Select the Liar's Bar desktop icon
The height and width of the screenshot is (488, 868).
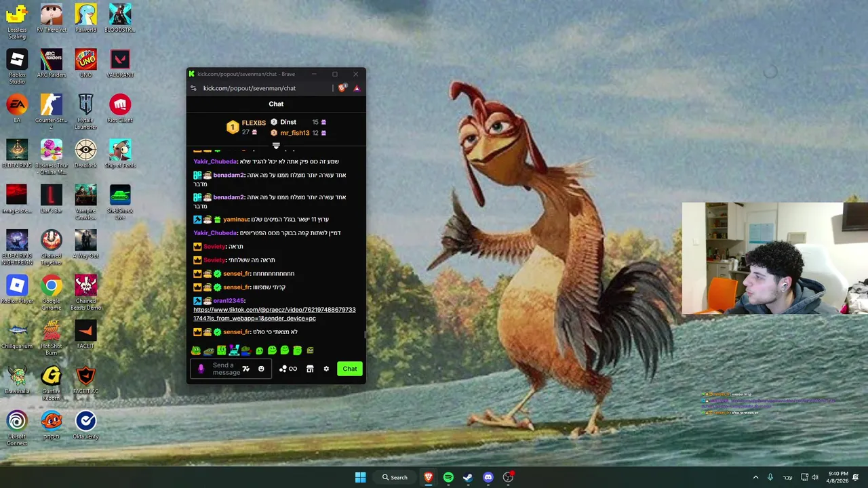52,199
